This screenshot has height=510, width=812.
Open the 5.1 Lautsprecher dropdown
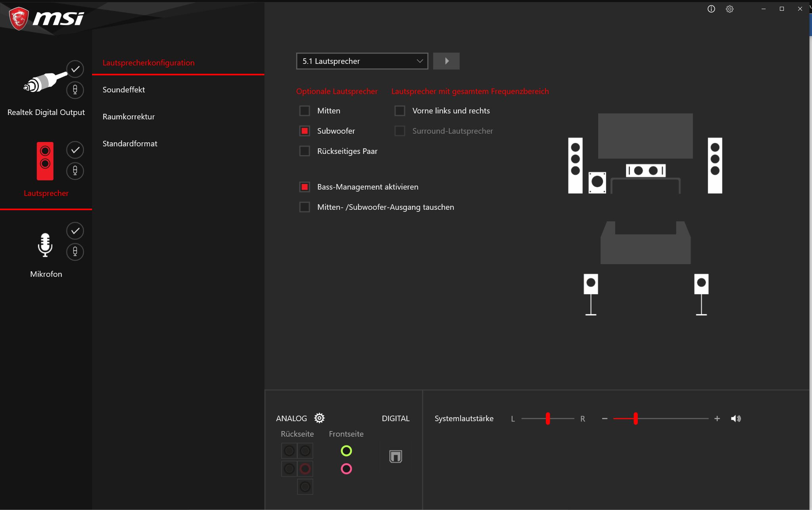click(362, 61)
